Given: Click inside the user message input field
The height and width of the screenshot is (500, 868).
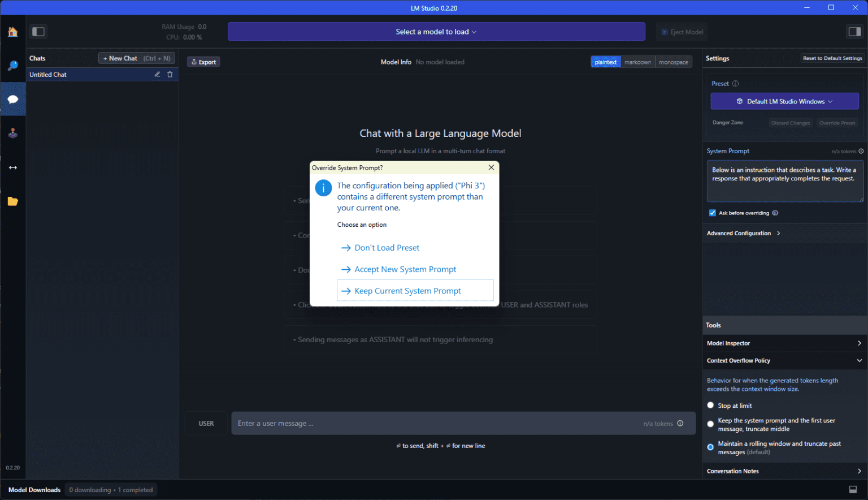Looking at the screenshot, I should 396,423.
